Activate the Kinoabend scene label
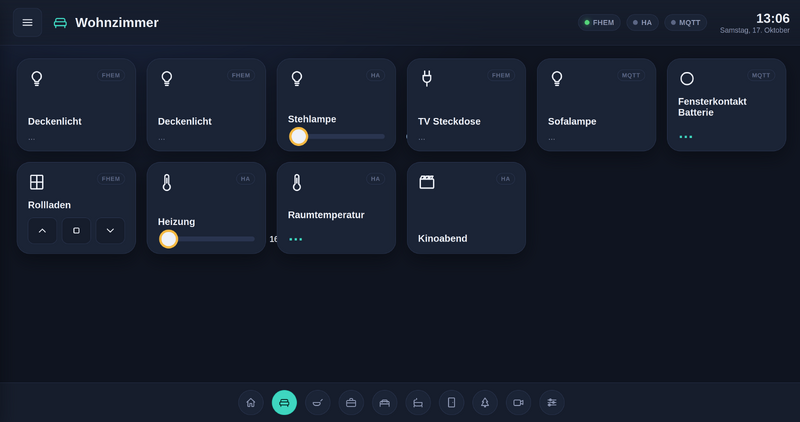This screenshot has height=422, width=800. click(442, 238)
